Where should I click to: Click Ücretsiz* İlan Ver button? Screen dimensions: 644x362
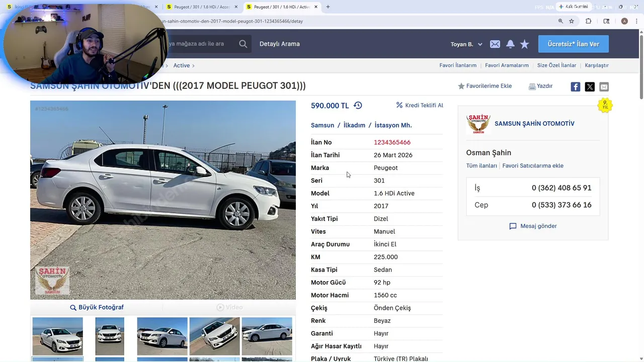pos(574,44)
